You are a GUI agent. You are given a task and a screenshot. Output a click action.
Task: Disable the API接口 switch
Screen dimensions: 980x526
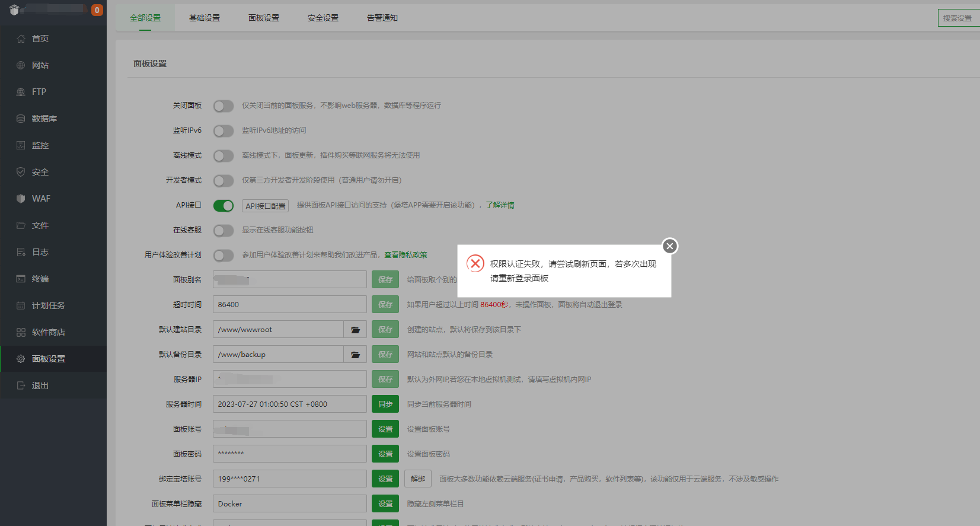tap(224, 205)
